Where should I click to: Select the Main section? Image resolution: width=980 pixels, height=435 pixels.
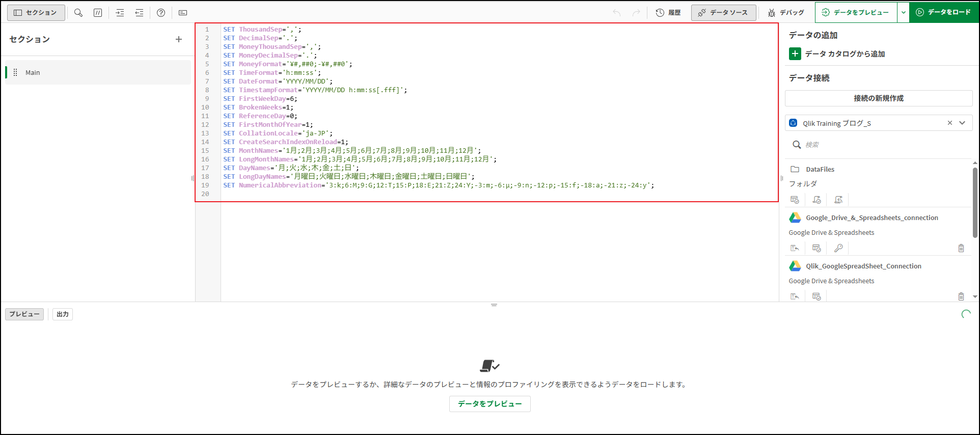[x=98, y=72]
